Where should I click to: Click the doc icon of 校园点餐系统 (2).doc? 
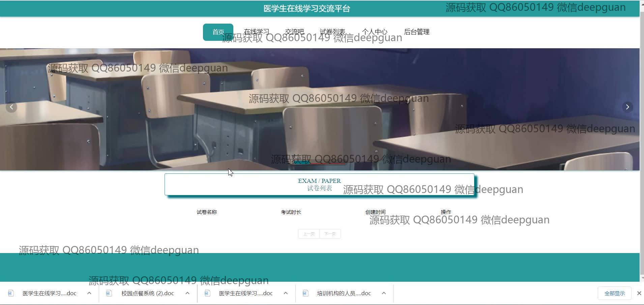109,293
